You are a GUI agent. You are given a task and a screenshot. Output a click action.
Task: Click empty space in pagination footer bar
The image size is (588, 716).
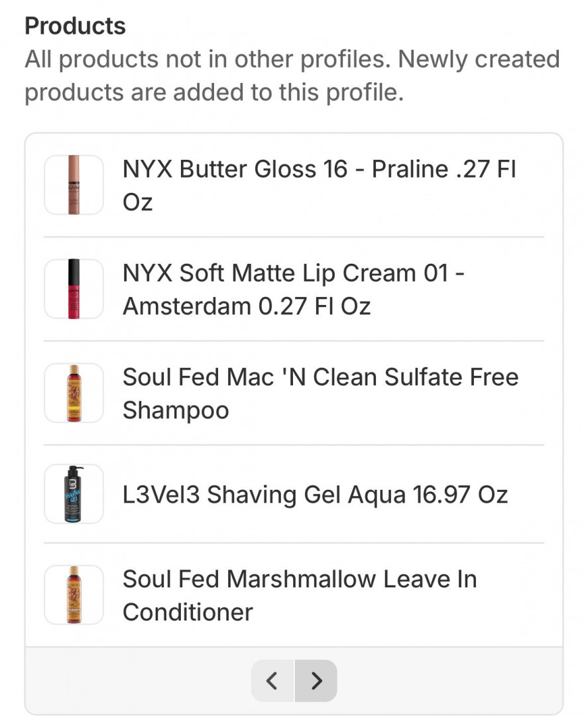click(133, 680)
